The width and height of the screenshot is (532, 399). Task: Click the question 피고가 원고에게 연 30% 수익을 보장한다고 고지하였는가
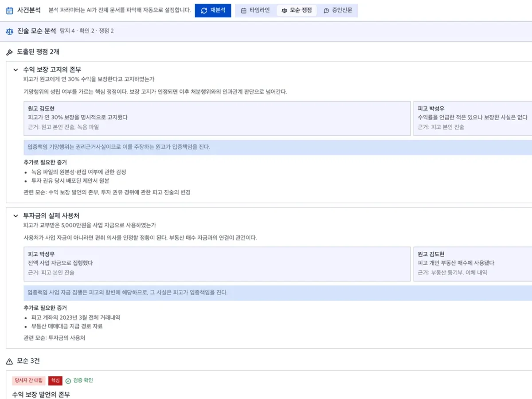[x=89, y=79]
